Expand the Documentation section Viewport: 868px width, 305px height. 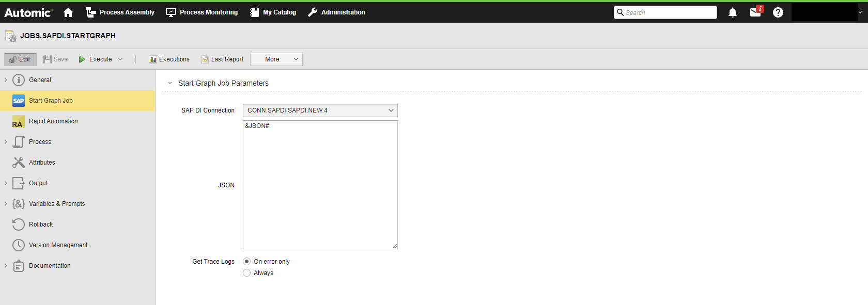click(x=6, y=266)
